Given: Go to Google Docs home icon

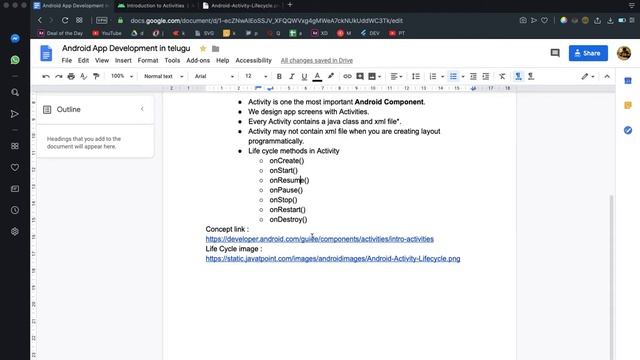Looking at the screenshot, I should [x=46, y=53].
